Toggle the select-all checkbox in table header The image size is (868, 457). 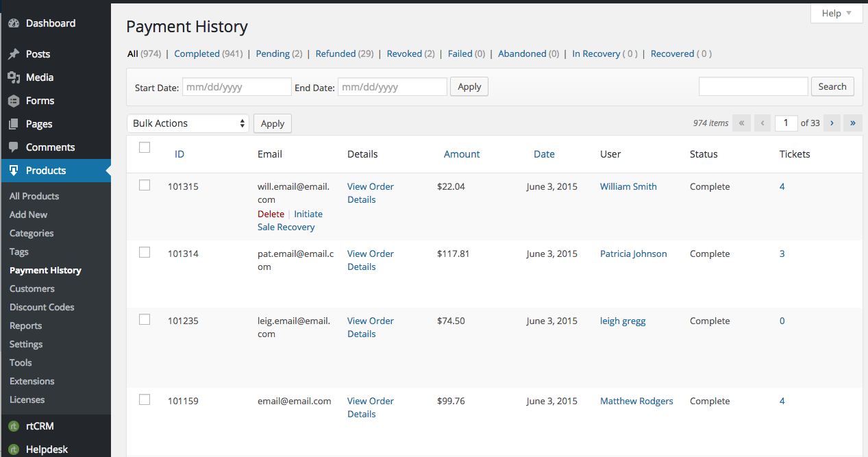point(145,147)
